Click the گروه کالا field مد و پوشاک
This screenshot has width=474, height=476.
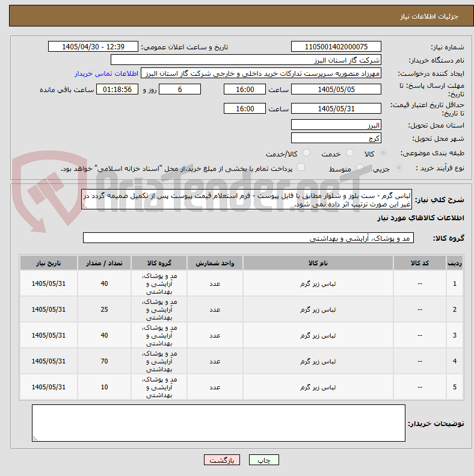coord(248,238)
